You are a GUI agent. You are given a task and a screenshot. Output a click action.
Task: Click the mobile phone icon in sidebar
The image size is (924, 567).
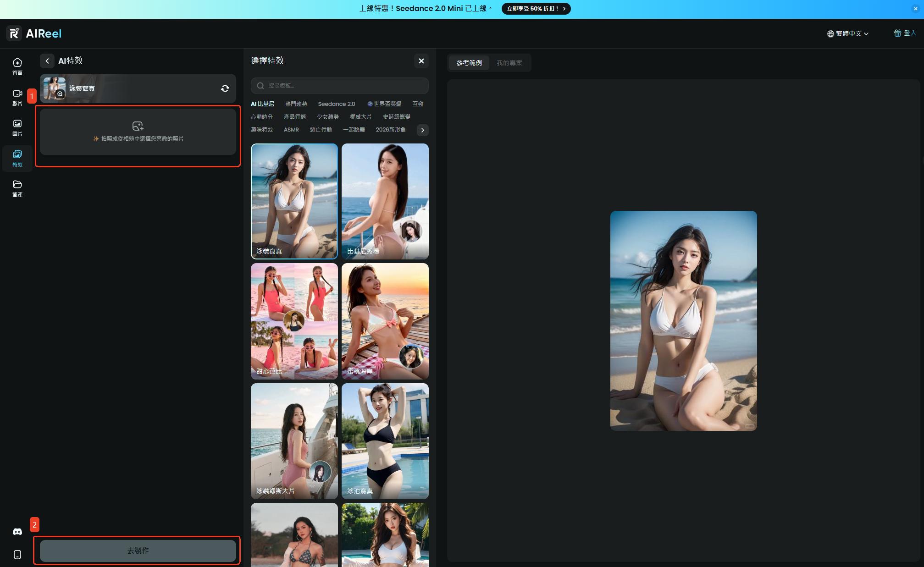[x=17, y=555]
